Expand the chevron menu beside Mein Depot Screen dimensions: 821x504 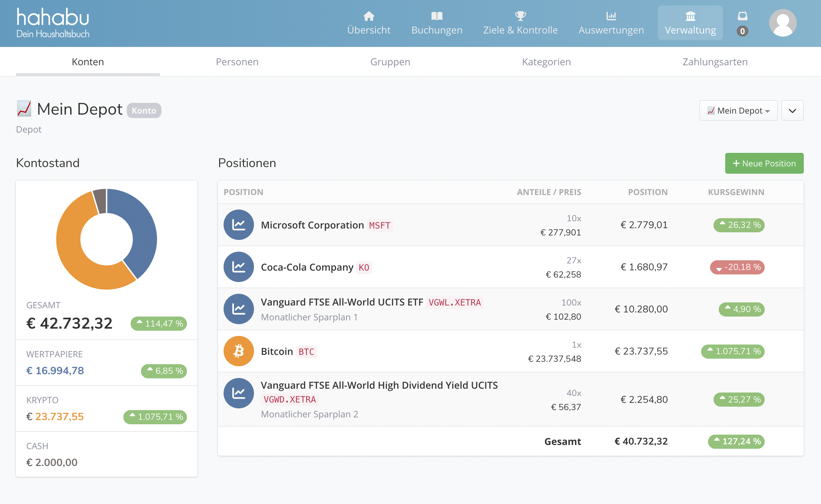tap(792, 110)
